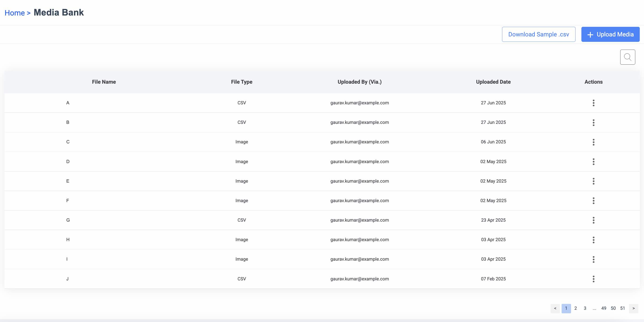This screenshot has height=322, width=644.
Task: Select page 49 in pagination
Action: coord(604,308)
